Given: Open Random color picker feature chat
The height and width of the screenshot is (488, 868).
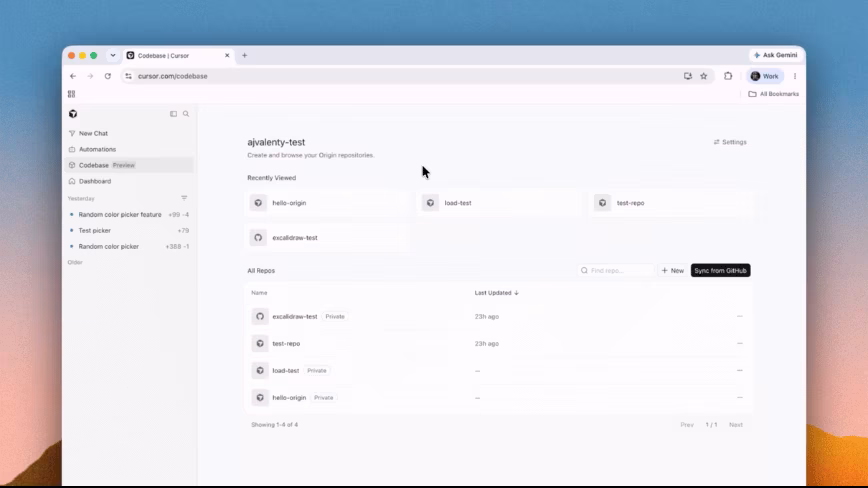Looking at the screenshot, I should 129,215.
